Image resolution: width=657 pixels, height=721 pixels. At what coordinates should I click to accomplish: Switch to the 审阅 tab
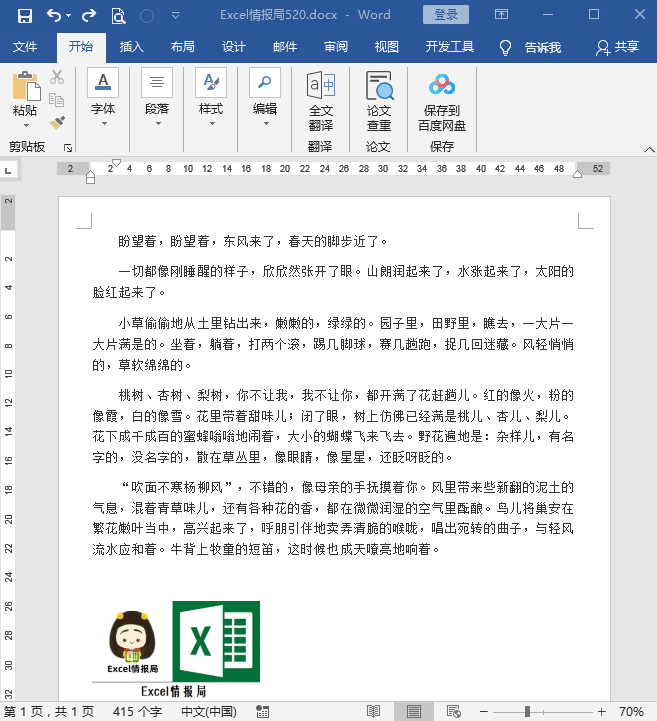coord(336,47)
